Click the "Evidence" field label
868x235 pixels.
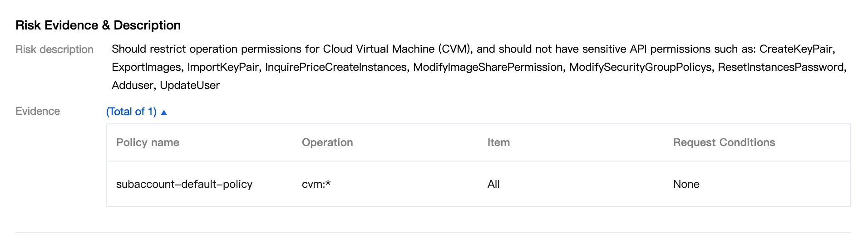click(38, 111)
